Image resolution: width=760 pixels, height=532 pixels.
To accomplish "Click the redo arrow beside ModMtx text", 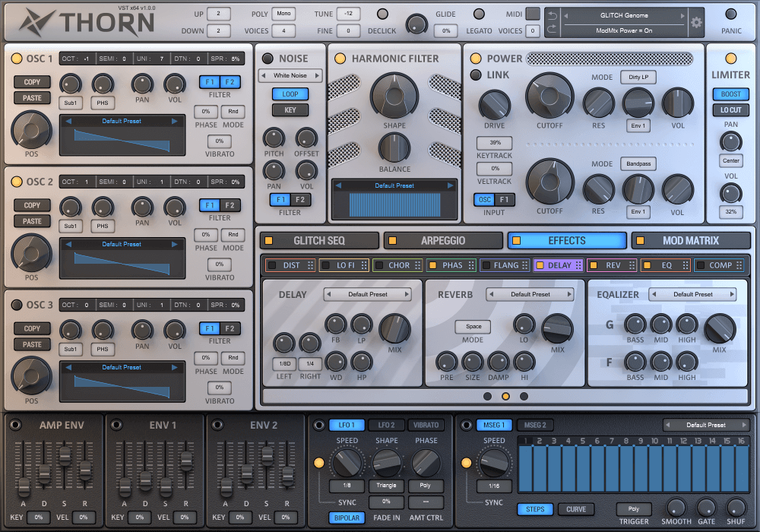I will point(553,30).
